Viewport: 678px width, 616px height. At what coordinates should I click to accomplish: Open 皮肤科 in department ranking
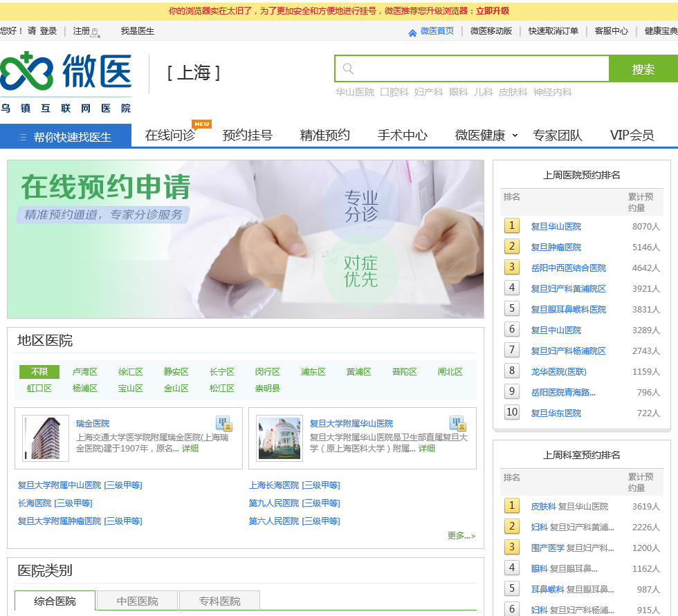pyautogui.click(x=543, y=506)
